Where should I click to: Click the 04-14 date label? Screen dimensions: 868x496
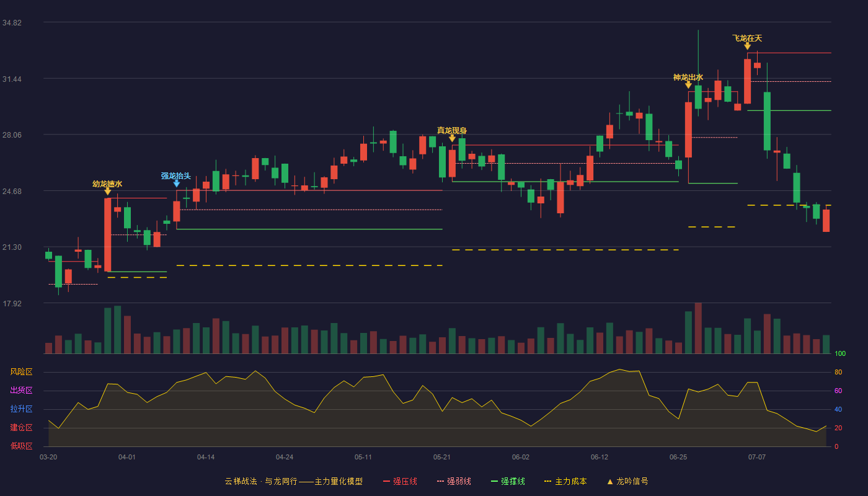tap(206, 457)
